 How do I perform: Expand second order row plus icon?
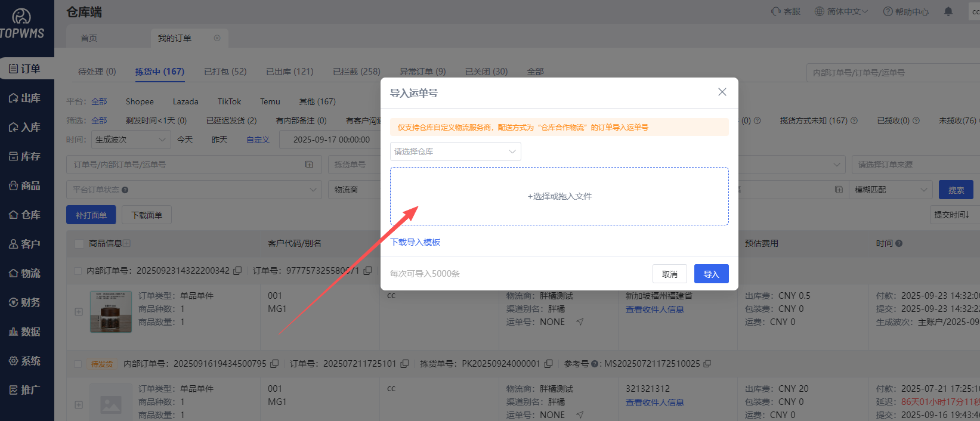79,405
